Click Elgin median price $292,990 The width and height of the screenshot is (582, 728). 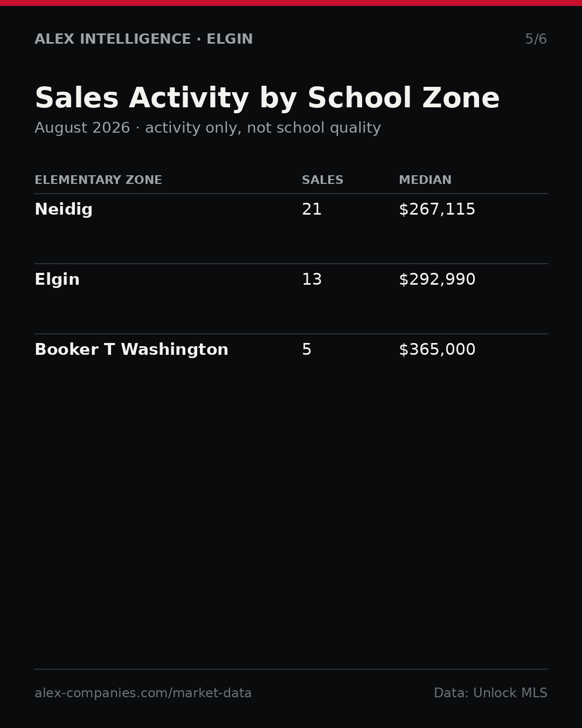pyautogui.click(x=437, y=280)
